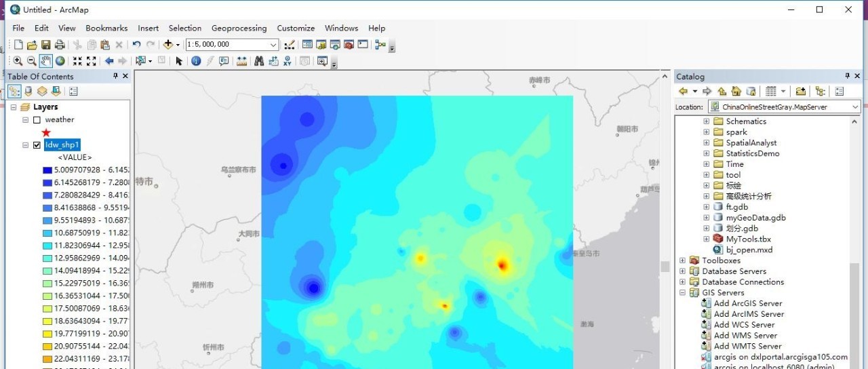Open the Bookmarks menu
Screen dimensions: 868x369
click(x=106, y=28)
